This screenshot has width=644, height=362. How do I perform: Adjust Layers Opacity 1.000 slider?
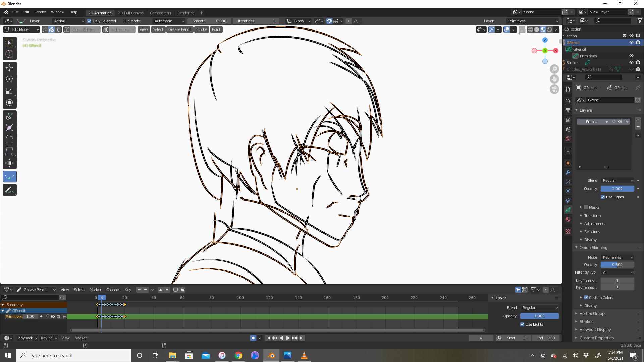pyautogui.click(x=617, y=189)
